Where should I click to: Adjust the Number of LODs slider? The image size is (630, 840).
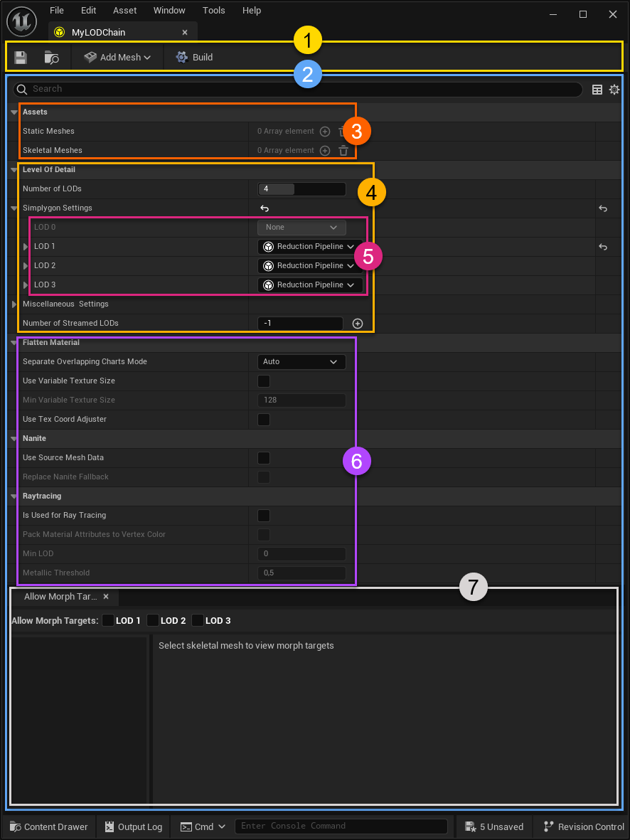pyautogui.click(x=301, y=188)
